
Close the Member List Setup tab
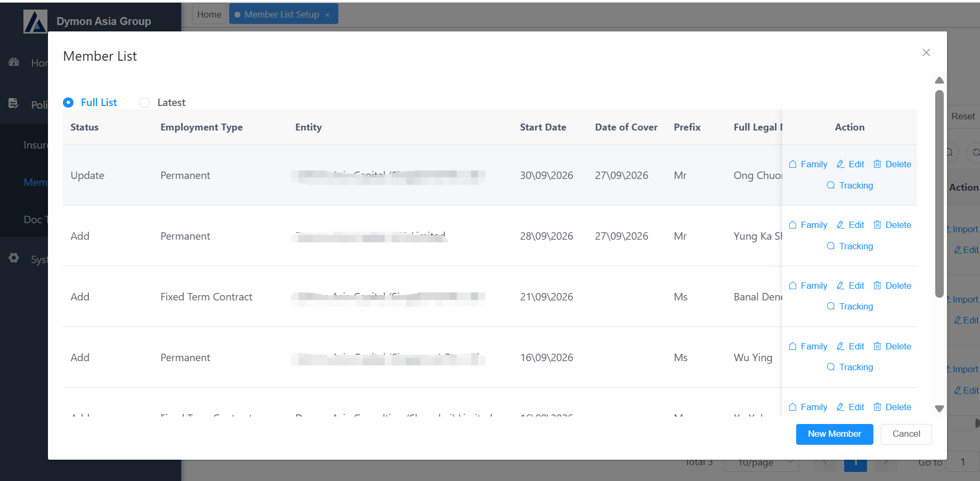coord(327,15)
